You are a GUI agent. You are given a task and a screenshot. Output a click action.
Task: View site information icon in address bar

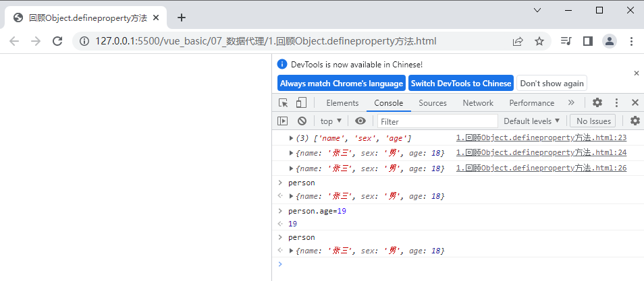(84, 41)
